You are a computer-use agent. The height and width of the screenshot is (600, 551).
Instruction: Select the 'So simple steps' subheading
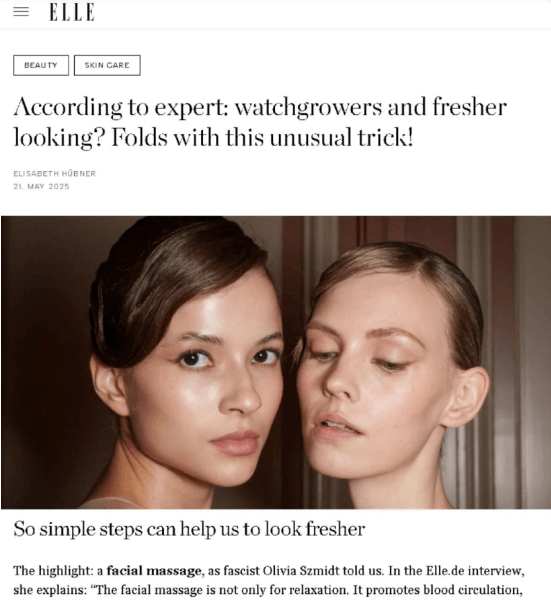pos(189,529)
